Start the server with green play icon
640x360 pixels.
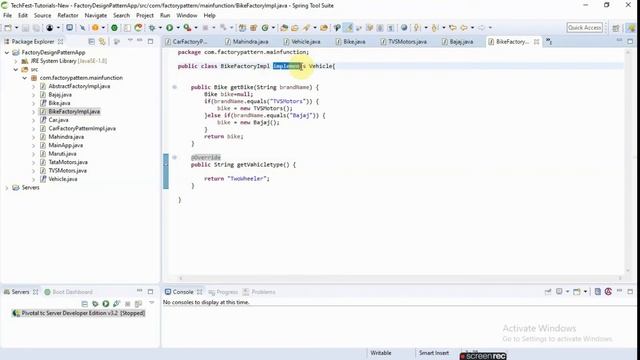(x=106, y=304)
